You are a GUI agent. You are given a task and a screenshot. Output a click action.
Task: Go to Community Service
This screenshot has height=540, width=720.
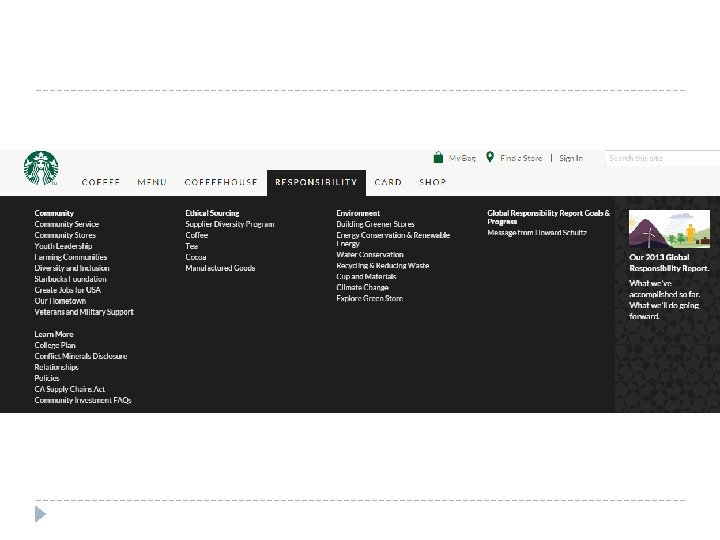coord(67,224)
